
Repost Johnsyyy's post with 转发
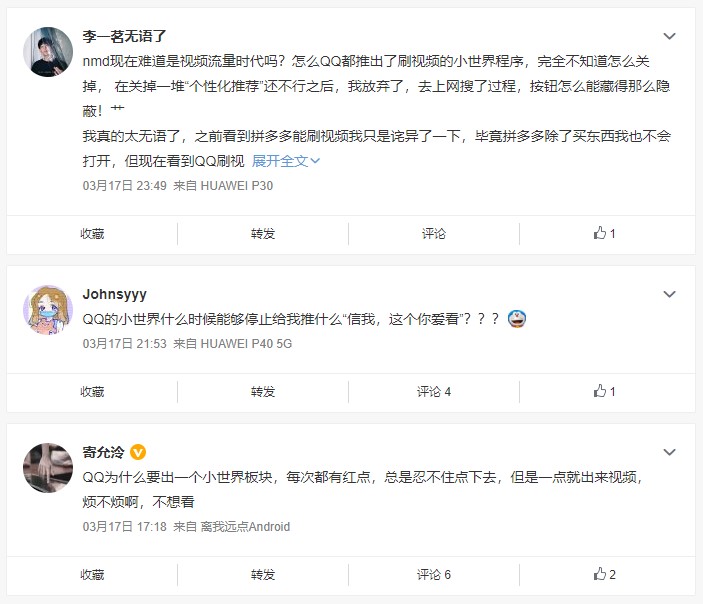click(x=263, y=392)
